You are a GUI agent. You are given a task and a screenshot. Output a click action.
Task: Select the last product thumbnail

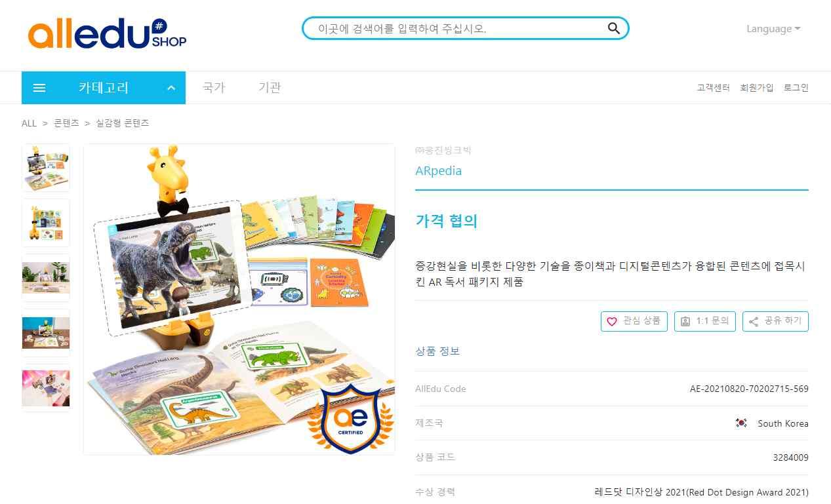tap(46, 388)
